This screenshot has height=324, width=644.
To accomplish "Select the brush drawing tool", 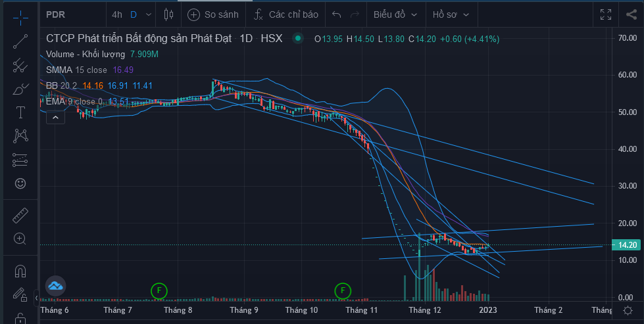I will (20, 89).
